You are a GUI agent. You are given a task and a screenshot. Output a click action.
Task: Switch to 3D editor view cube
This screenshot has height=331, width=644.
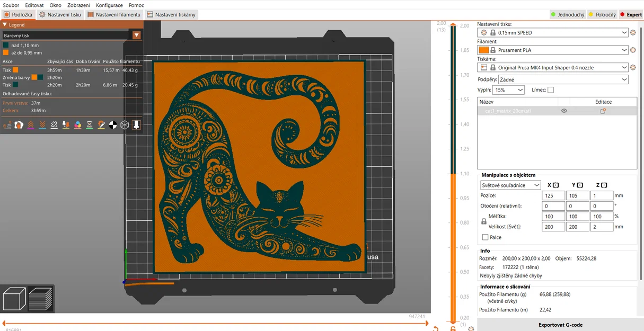click(14, 299)
